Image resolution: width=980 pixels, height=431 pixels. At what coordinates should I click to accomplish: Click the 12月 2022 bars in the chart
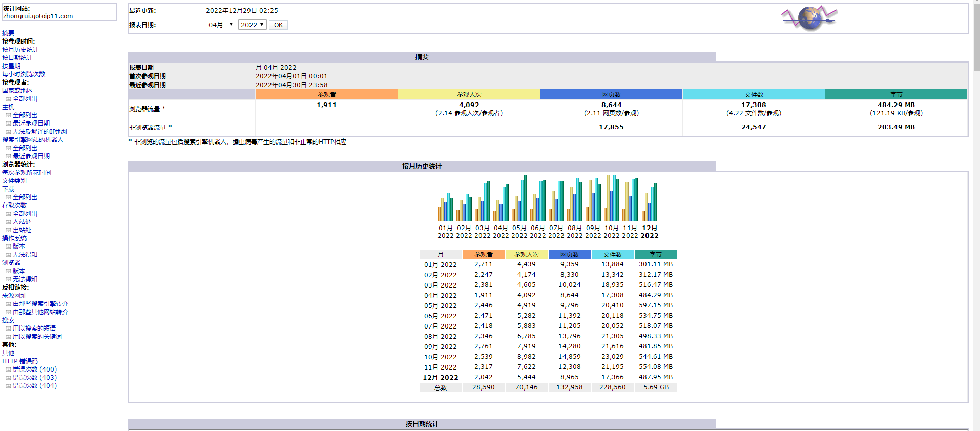(650, 202)
